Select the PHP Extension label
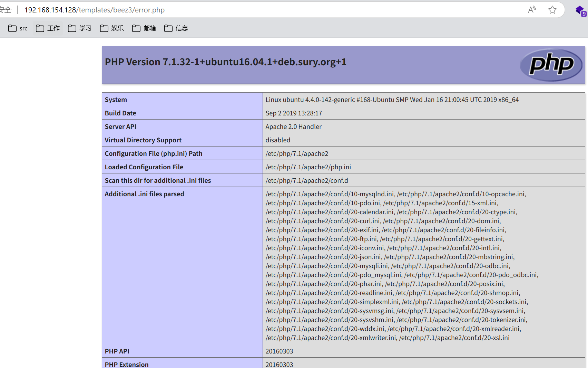 [x=127, y=364]
